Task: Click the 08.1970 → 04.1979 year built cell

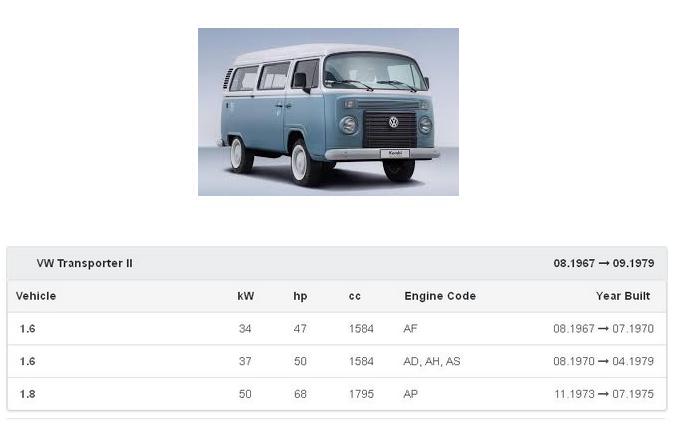Action: pos(603,362)
